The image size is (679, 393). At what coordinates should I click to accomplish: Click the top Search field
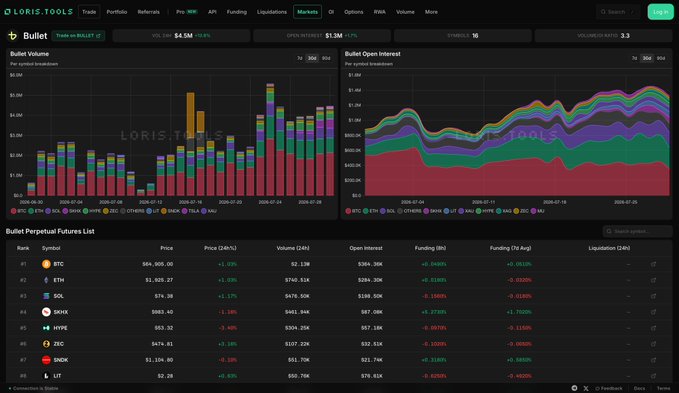click(618, 12)
